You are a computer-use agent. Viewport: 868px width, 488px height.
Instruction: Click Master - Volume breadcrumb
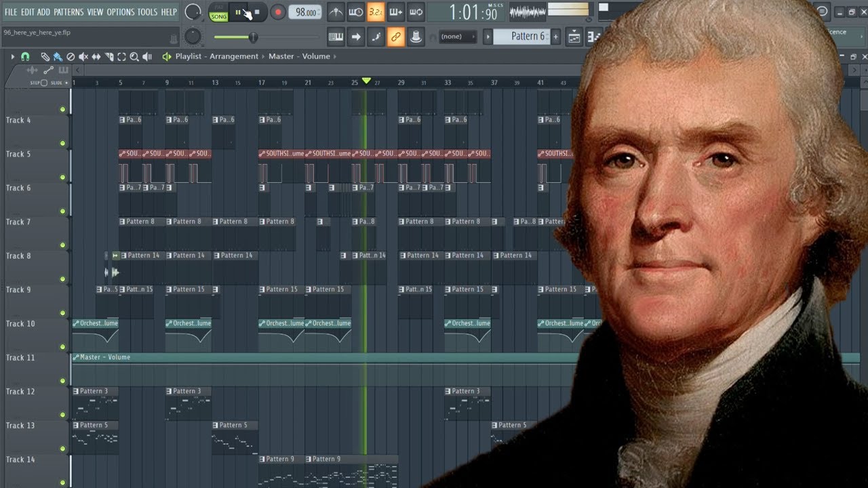(x=299, y=57)
